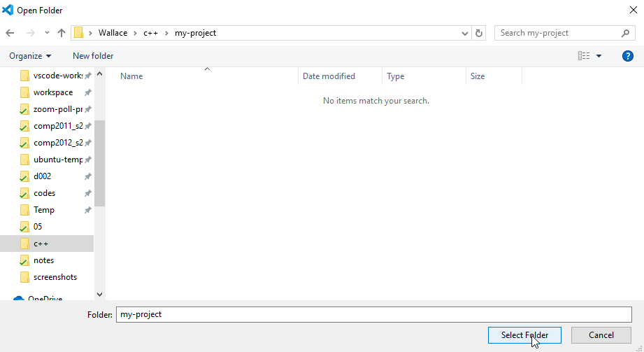
Task: Create a New folder
Action: coord(93,56)
